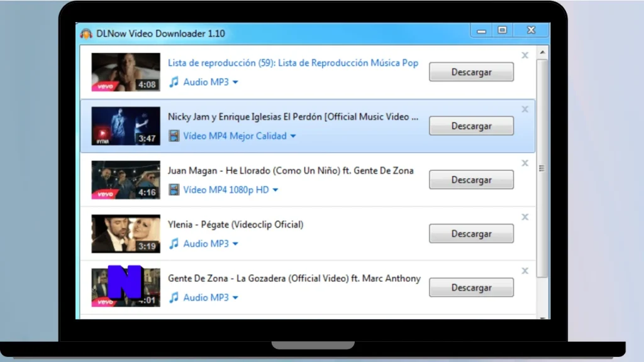Select thumbnail of playlist video 4:08
The height and width of the screenshot is (362, 644).
pos(126,72)
